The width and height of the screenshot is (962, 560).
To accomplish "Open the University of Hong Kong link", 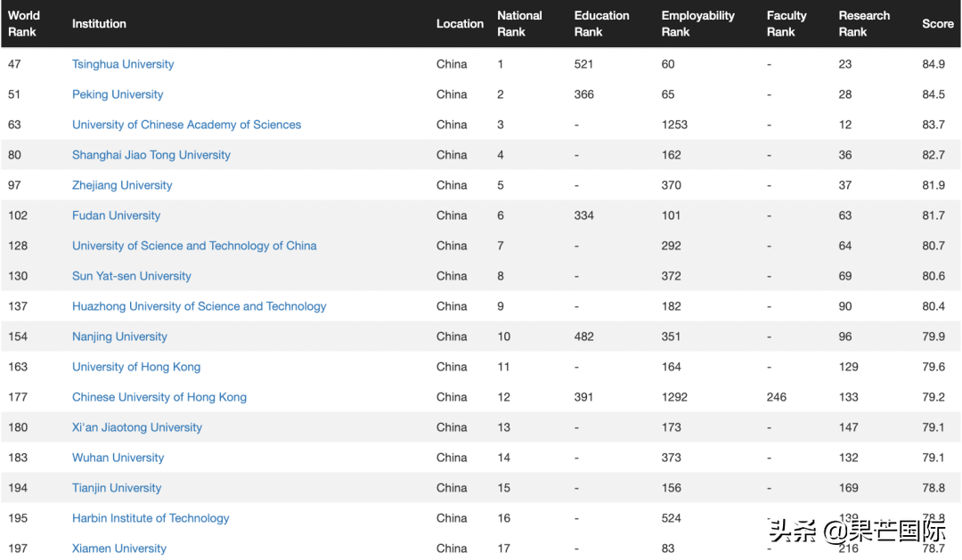I will coord(136,367).
